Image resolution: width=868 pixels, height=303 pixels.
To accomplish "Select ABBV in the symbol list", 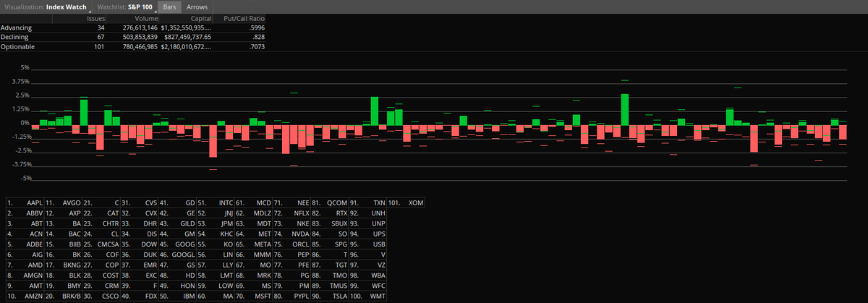I will tap(35, 213).
